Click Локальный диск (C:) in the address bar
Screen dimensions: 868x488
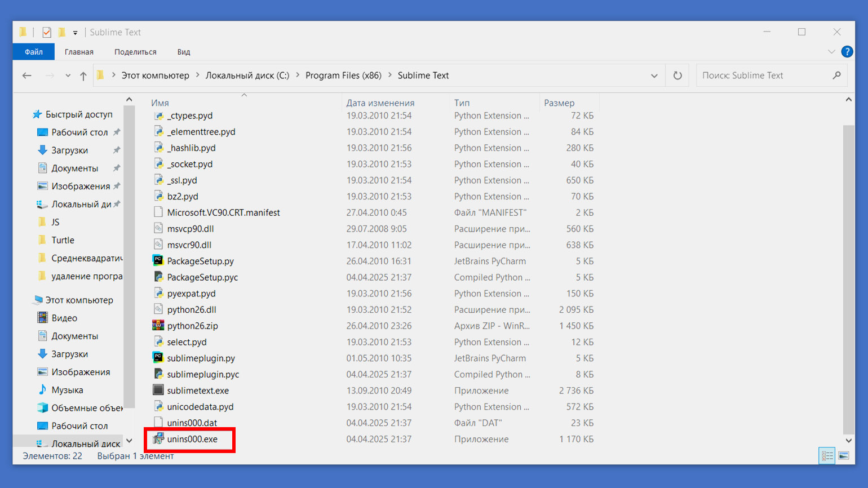pos(247,76)
